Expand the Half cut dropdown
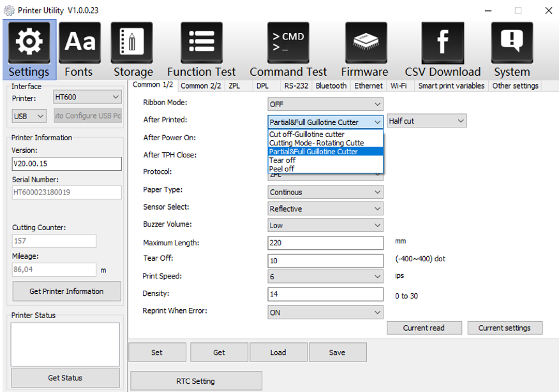The image size is (559, 392). pyautogui.click(x=427, y=121)
